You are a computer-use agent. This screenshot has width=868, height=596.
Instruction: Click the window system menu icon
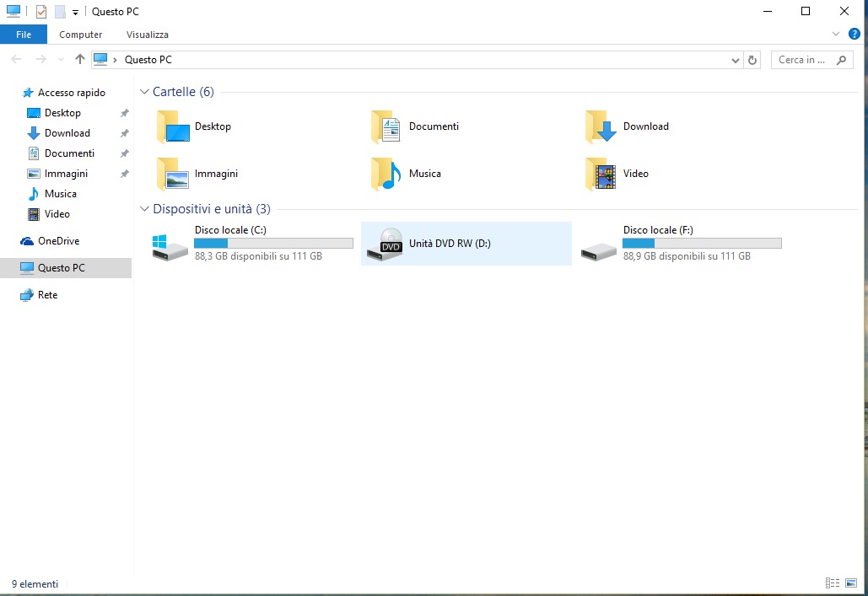pyautogui.click(x=13, y=11)
